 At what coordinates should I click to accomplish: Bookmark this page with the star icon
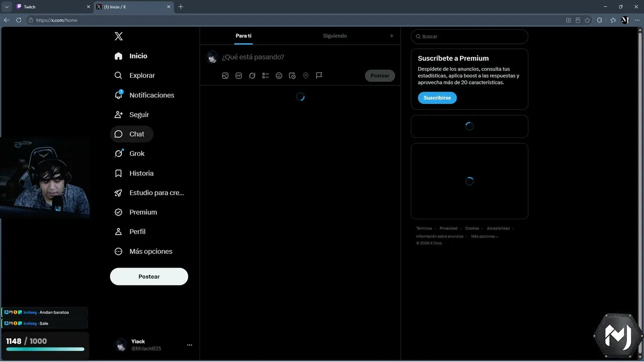(587, 20)
